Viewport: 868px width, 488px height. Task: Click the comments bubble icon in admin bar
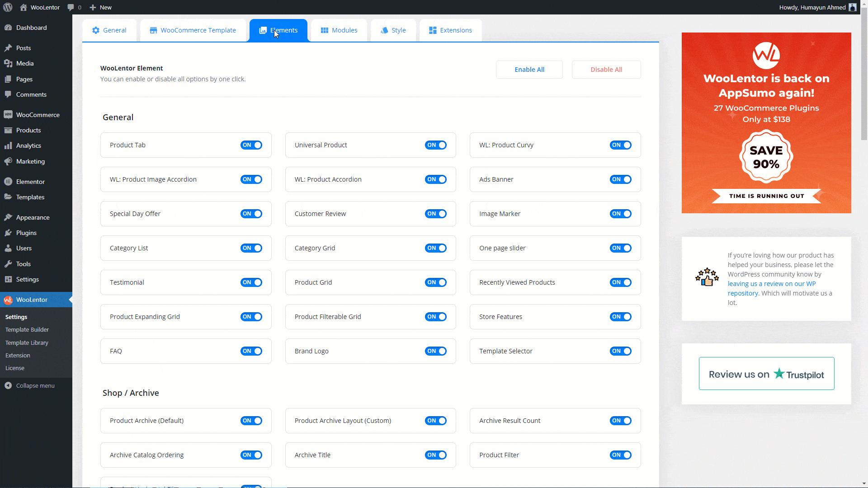[71, 7]
